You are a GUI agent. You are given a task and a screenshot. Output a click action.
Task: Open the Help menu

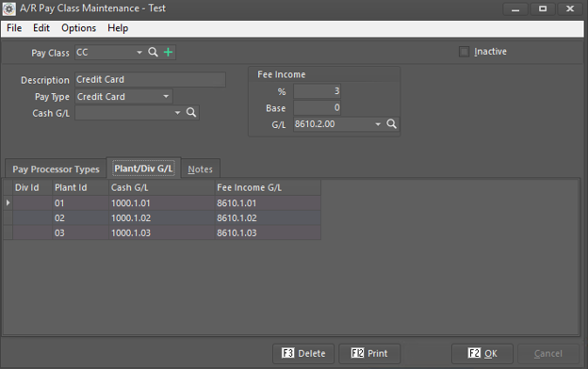coord(118,28)
